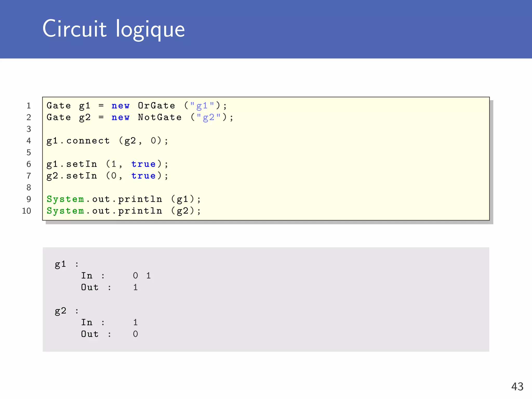The height and width of the screenshot is (399, 532).
Task: Click code line 'Gate g2 = new NotGate'
Action: coord(140,117)
